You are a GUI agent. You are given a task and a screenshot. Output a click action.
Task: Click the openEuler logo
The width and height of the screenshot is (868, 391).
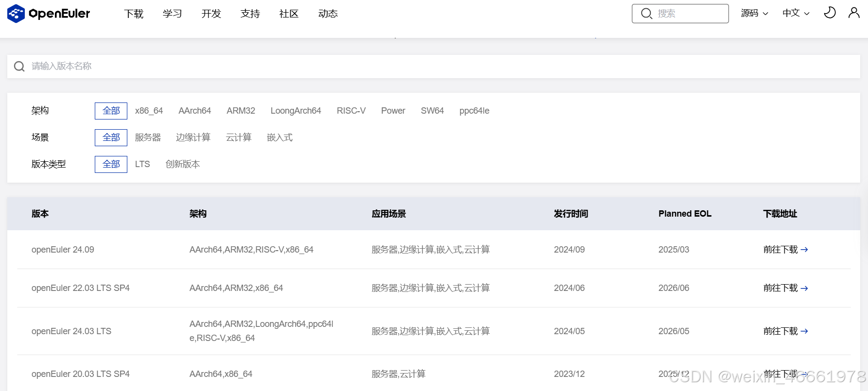coord(49,14)
